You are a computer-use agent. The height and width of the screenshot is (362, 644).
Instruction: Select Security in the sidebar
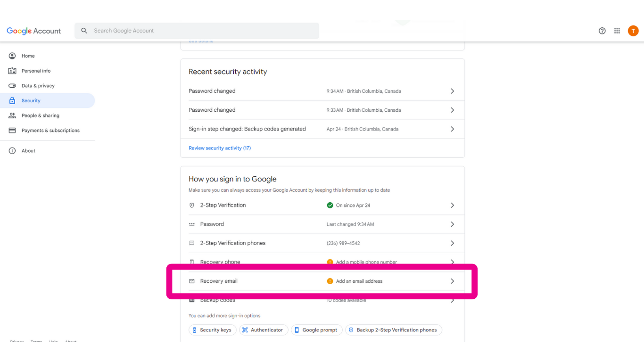coord(47,100)
